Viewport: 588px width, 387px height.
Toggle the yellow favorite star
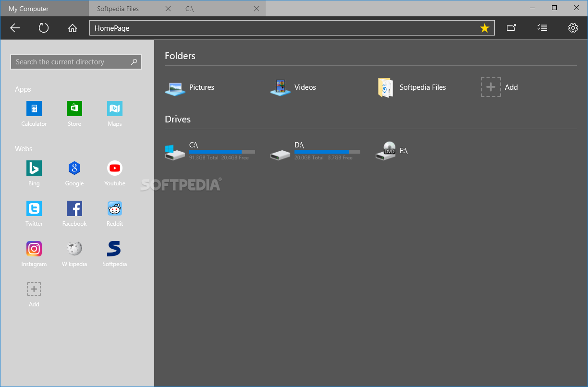pos(485,28)
